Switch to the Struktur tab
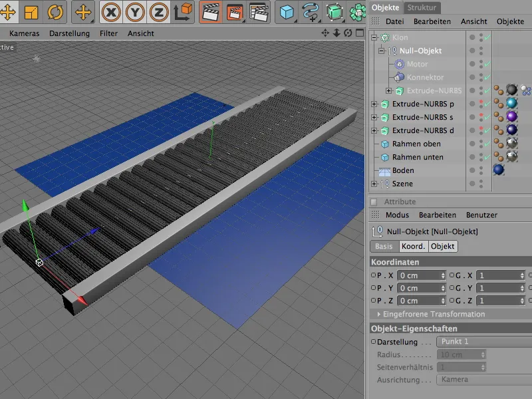The image size is (532, 399). click(422, 7)
